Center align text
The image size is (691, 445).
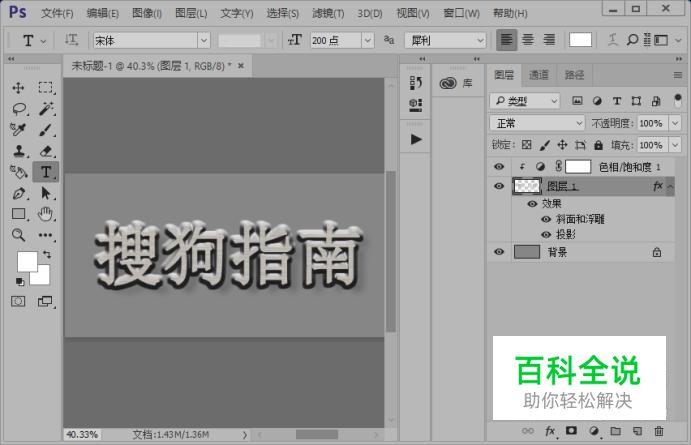point(528,40)
